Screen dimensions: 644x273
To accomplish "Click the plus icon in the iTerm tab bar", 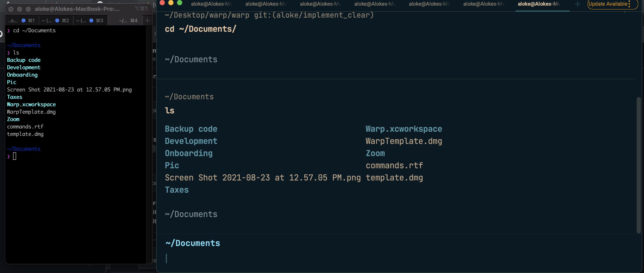I will [x=147, y=20].
